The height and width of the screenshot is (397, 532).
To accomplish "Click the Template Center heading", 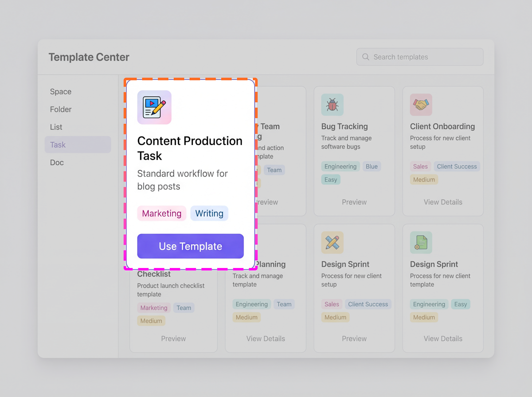I will 89,57.
